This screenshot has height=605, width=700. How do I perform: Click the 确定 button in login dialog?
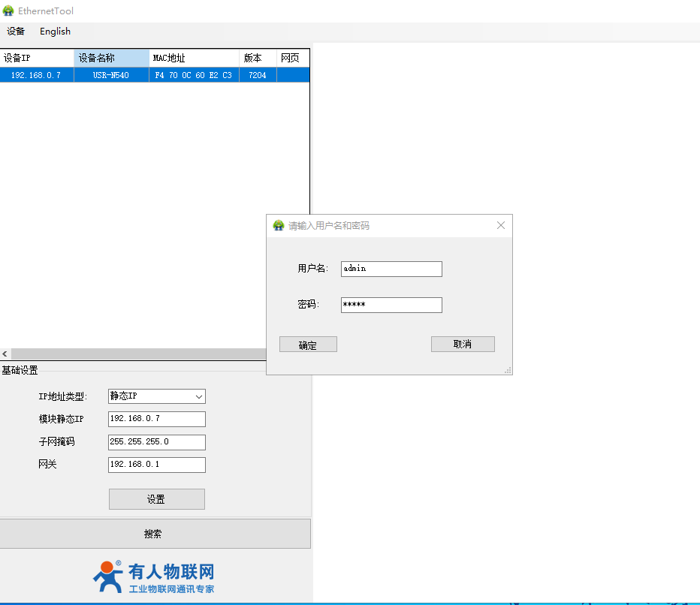click(x=308, y=345)
